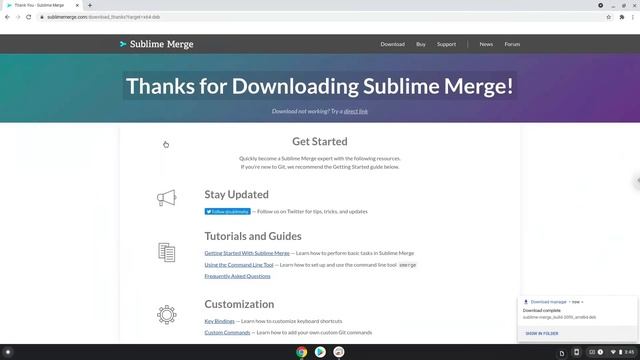Open the Forum nav item

coord(512,44)
